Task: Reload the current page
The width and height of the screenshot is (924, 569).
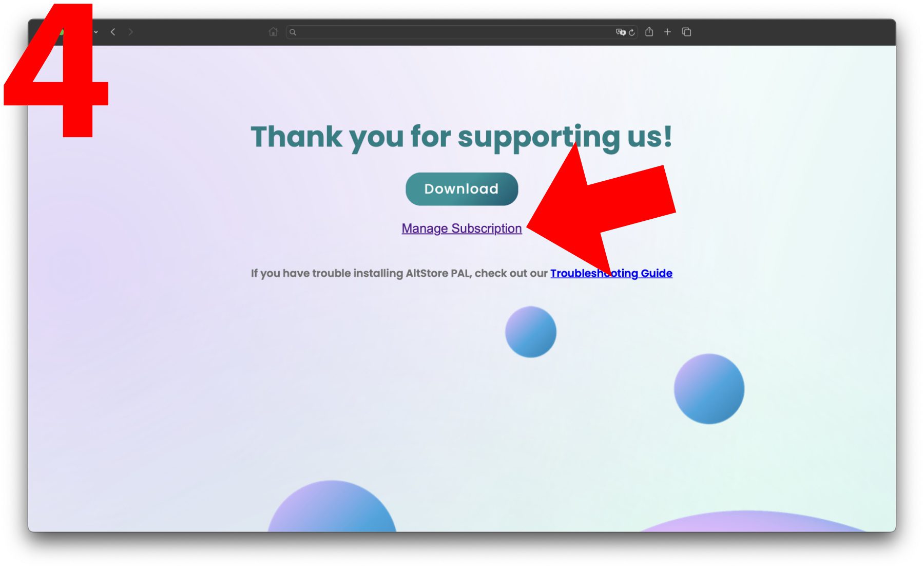Action: tap(632, 32)
